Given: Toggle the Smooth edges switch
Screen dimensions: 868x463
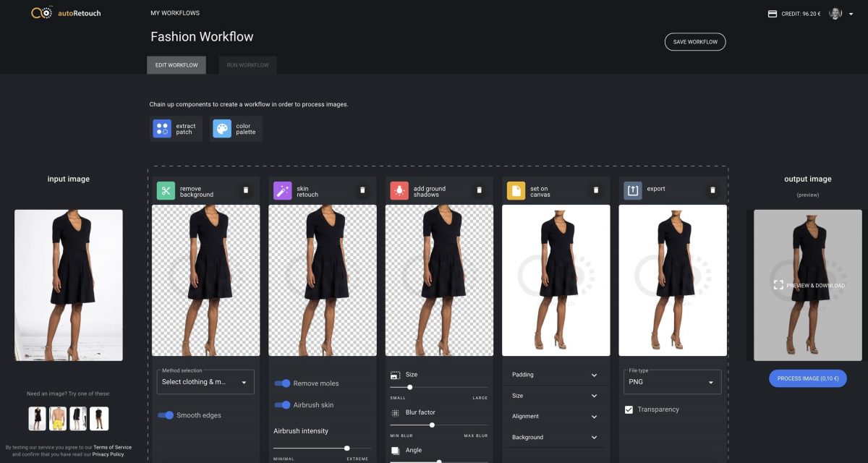Looking at the screenshot, I should [166, 415].
